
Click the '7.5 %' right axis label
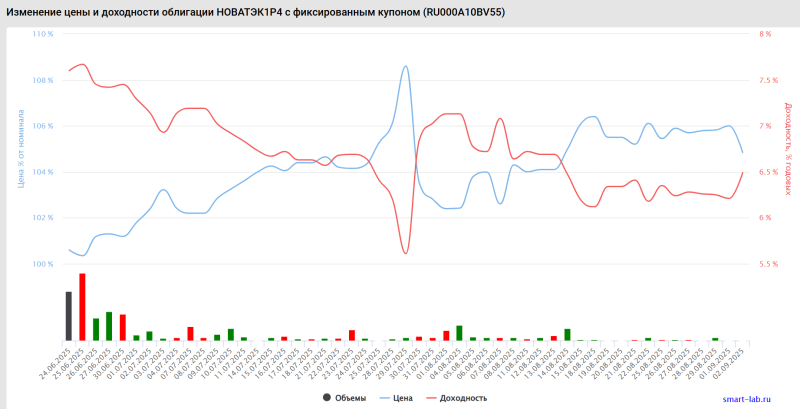pos(768,80)
